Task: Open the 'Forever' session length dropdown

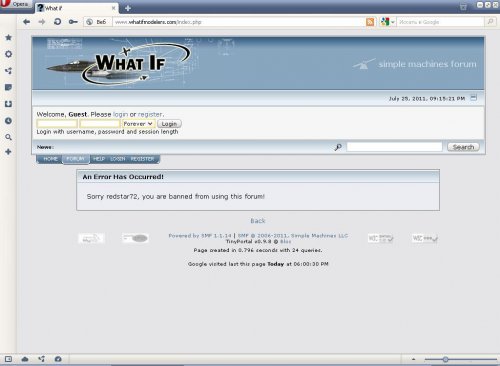Action: (x=138, y=124)
